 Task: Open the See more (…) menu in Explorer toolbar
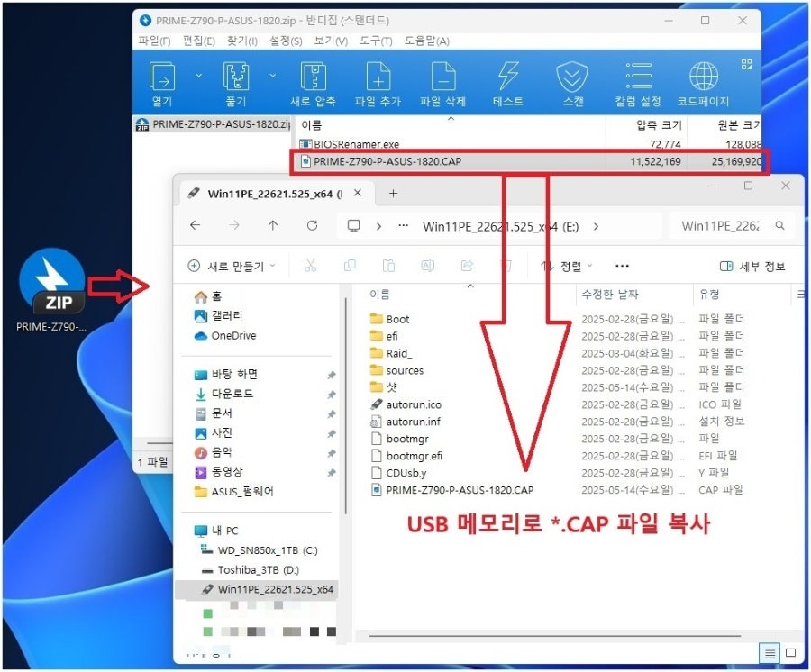tap(622, 267)
